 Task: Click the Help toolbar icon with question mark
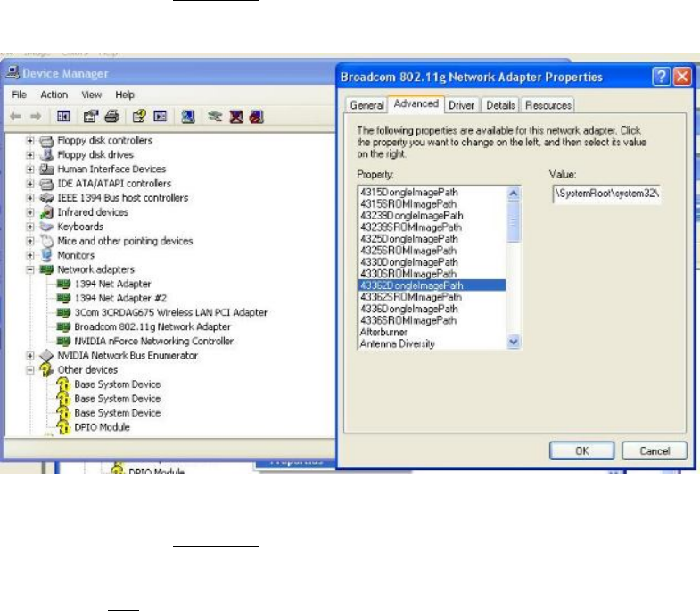139,117
